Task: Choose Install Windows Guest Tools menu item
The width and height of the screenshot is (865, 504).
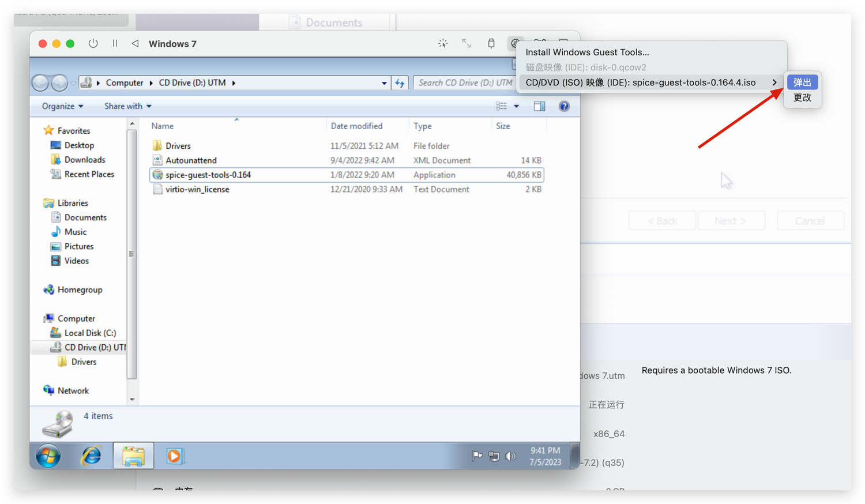Action: (587, 52)
